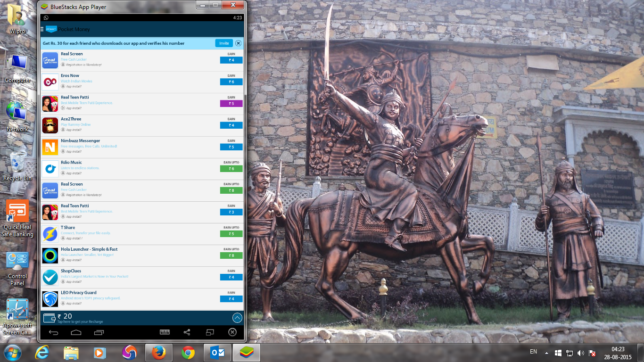Show hidden system tray icons arrow
The image size is (644, 362).
point(546,353)
